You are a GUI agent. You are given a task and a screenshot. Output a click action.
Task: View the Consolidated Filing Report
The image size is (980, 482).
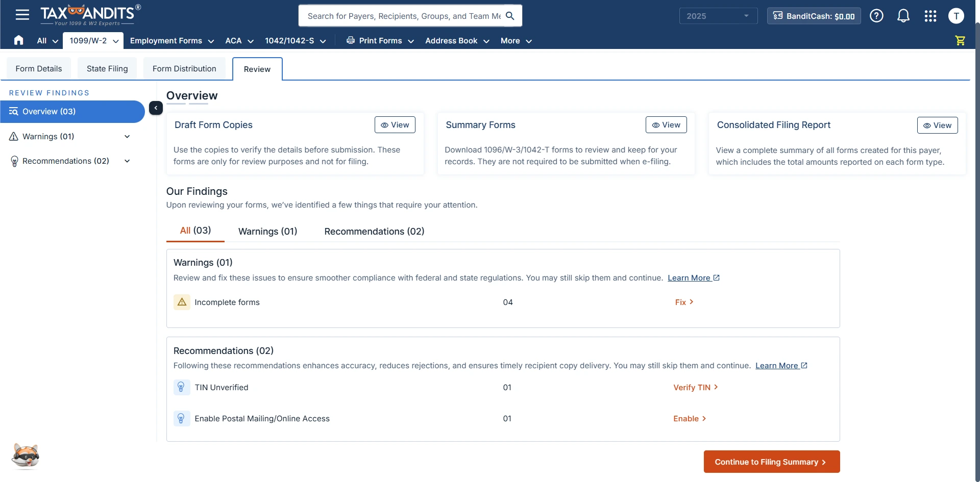[938, 125]
